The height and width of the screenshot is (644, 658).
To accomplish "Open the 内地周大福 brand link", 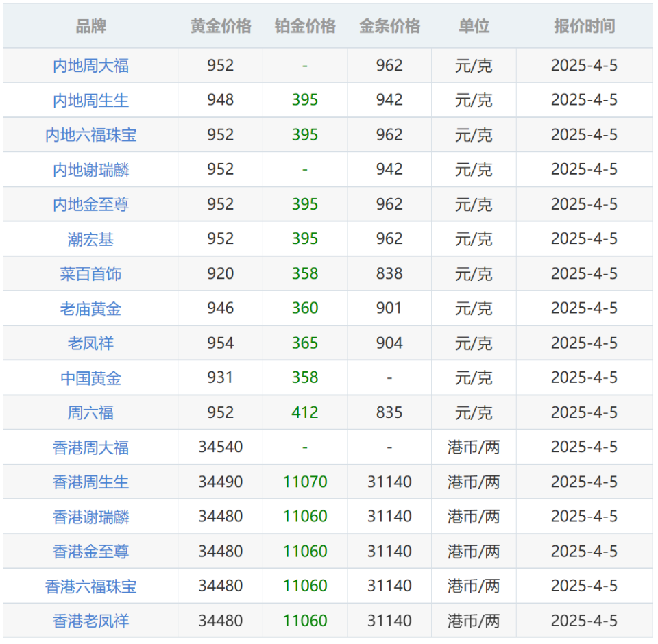I will [90, 66].
